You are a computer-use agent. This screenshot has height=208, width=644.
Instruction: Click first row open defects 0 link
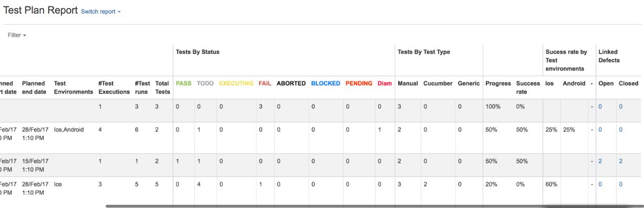pyautogui.click(x=600, y=107)
